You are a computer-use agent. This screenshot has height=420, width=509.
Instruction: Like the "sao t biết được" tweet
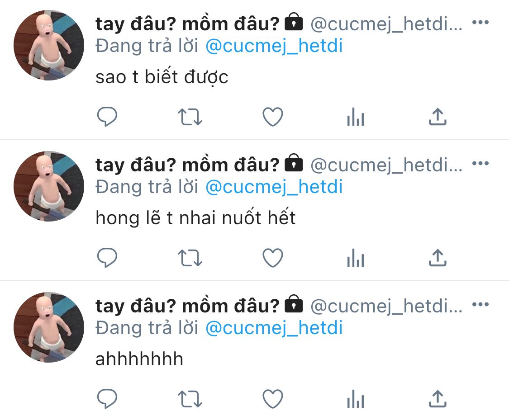pos(273,117)
